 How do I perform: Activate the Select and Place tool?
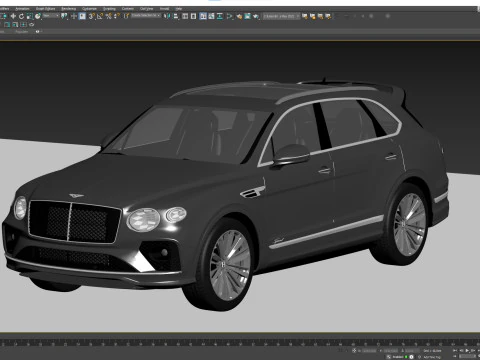coord(38,16)
